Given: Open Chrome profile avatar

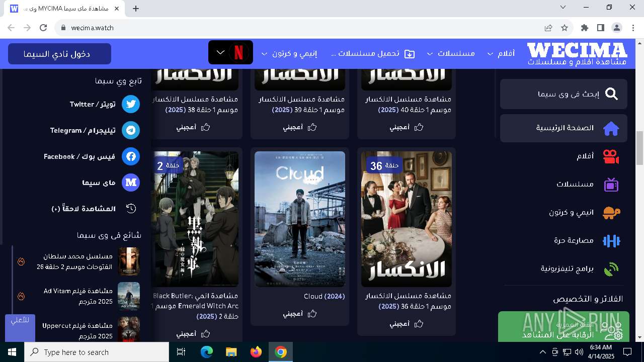Looking at the screenshot, I should tap(617, 28).
